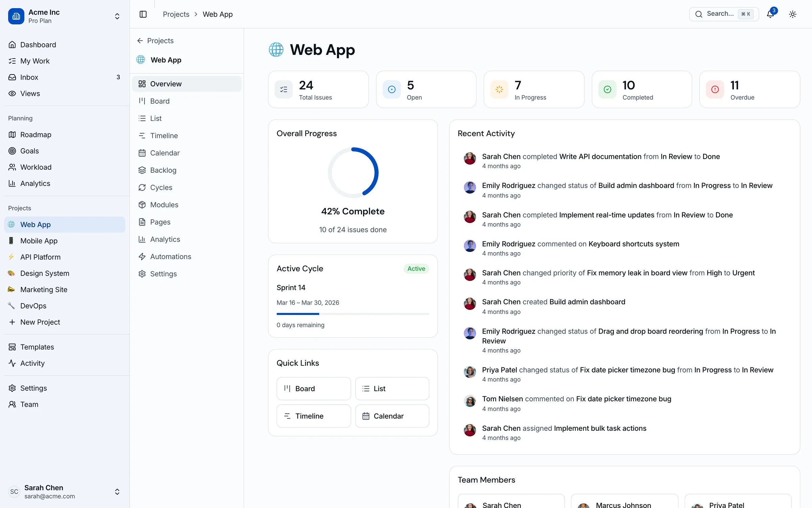Click the In Progress stat card
Screen dimensions: 812x508
coord(534,89)
